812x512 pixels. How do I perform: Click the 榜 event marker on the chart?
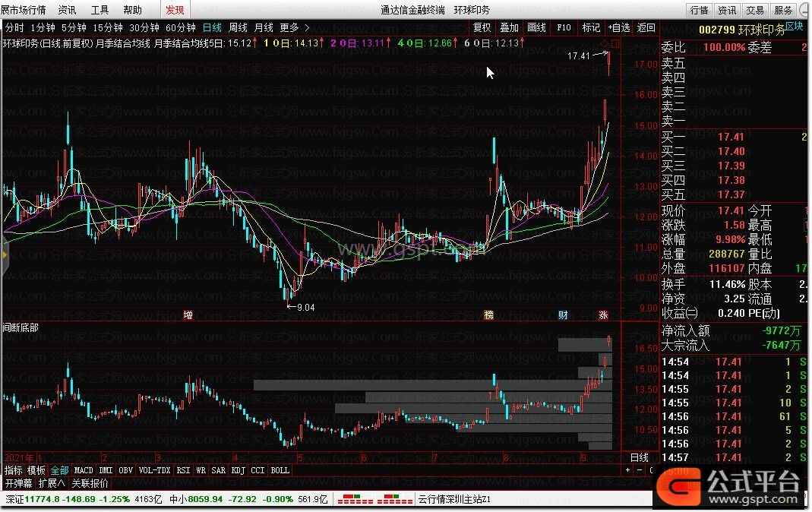click(488, 314)
